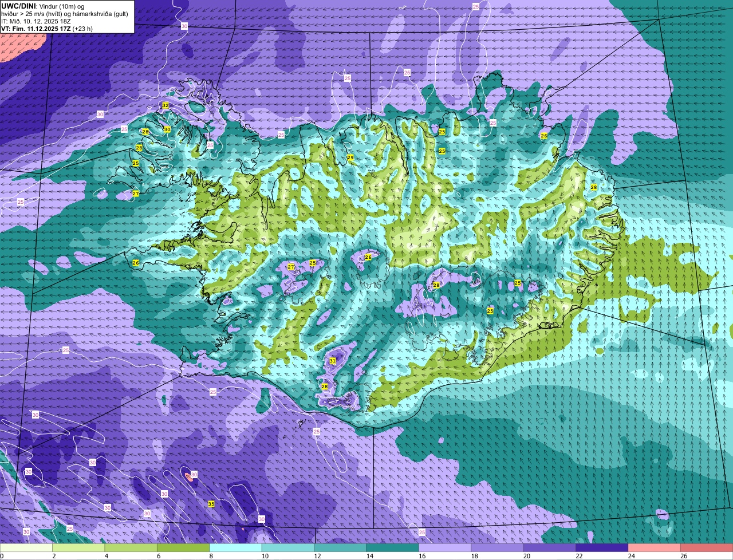The width and height of the screenshot is (733, 560).
Task: Click the legend tick label "8"
Action: pos(211,556)
